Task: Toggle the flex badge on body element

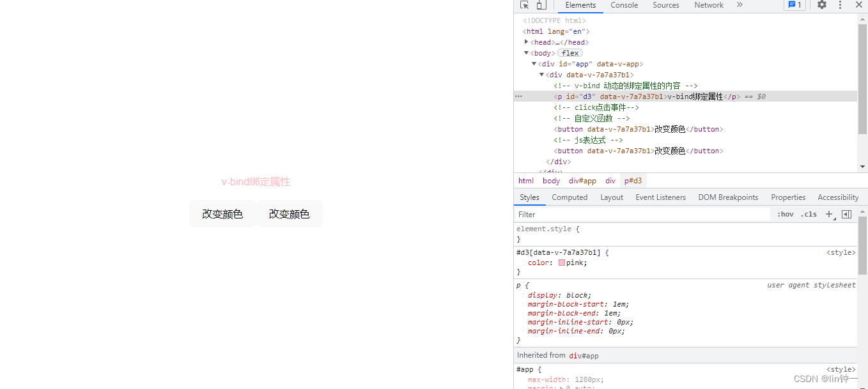Action: 570,53
